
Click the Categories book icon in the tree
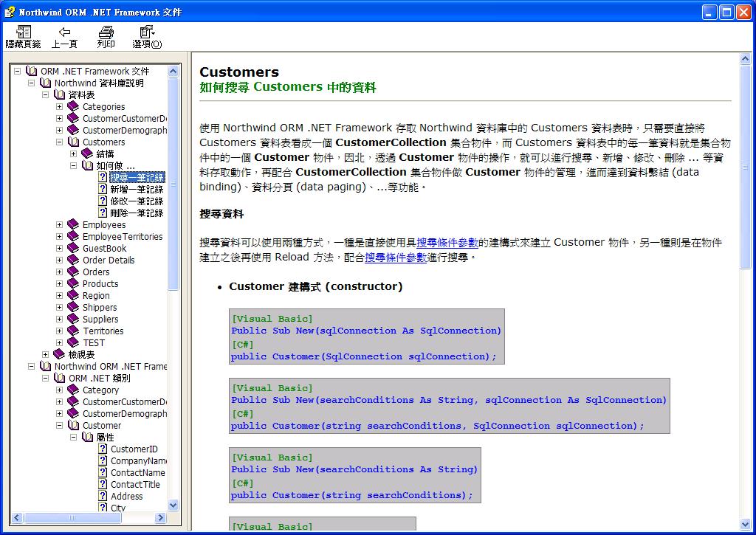tap(73, 106)
